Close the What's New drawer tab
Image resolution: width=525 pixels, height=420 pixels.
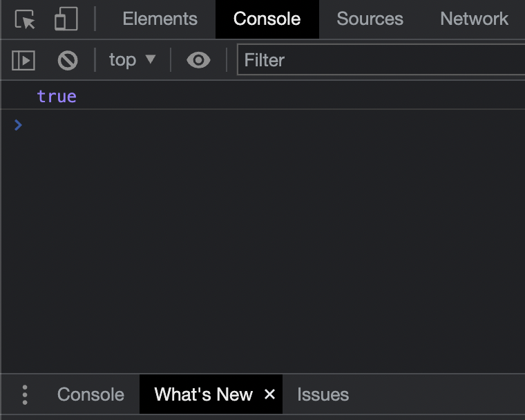point(269,394)
